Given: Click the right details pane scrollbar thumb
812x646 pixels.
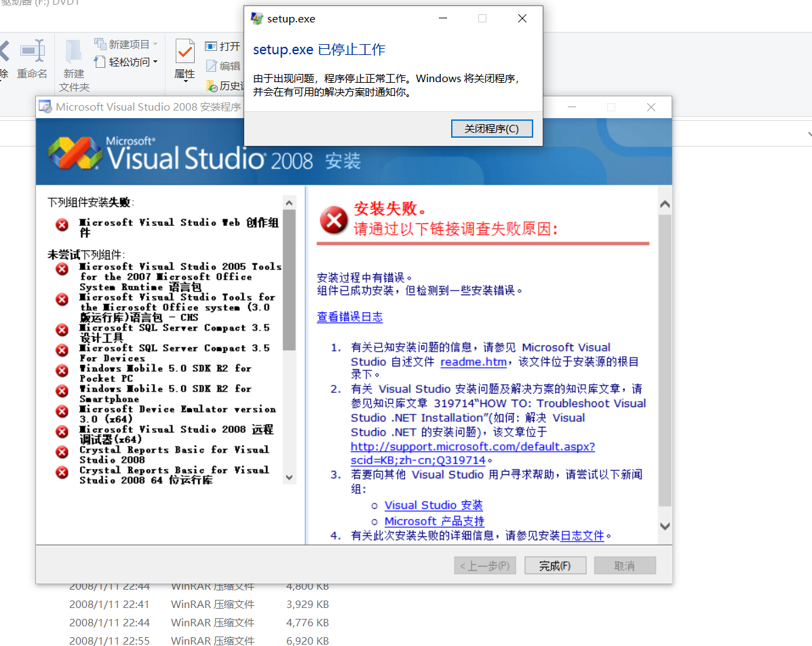Looking at the screenshot, I should (x=665, y=360).
